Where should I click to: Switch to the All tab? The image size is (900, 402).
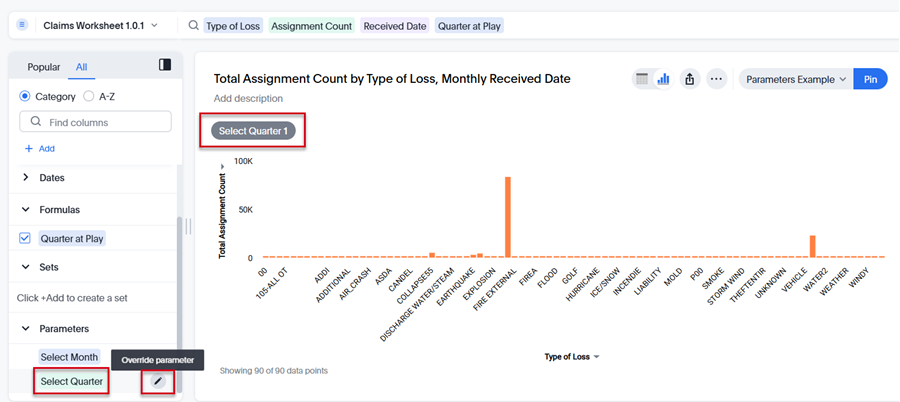[81, 67]
